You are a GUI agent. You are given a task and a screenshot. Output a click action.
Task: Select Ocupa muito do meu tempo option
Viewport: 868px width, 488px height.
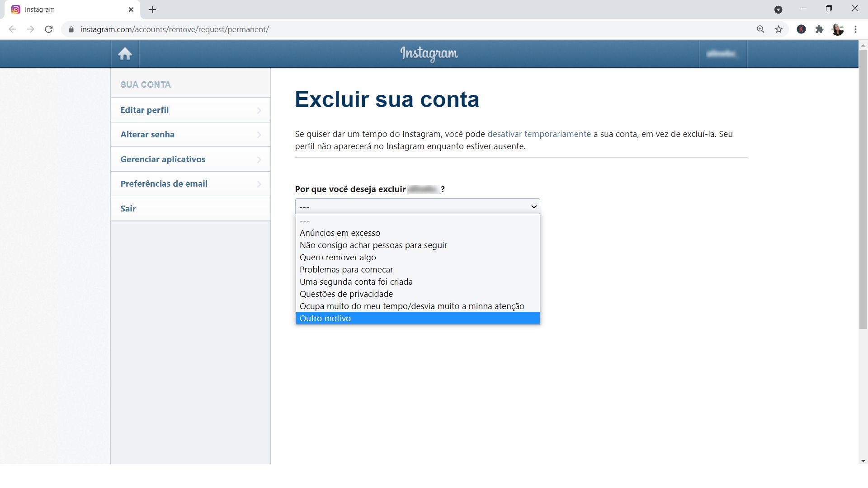point(418,306)
